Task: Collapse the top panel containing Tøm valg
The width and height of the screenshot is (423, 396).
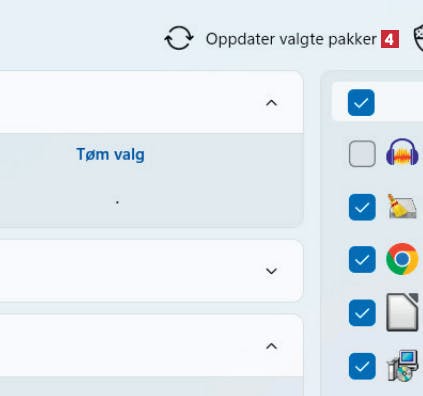Action: pyautogui.click(x=271, y=103)
